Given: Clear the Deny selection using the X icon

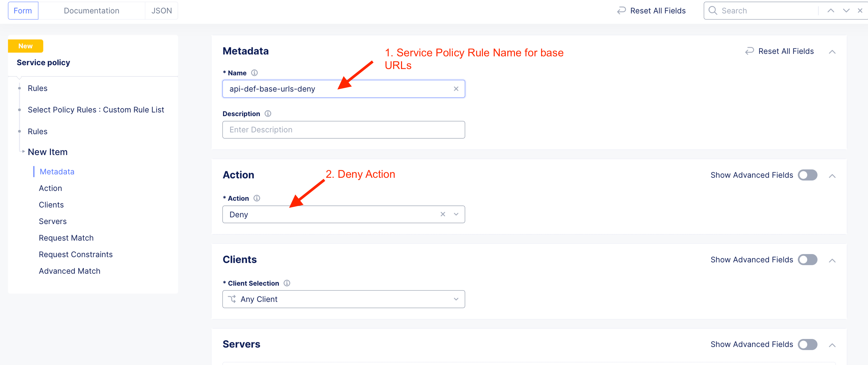Looking at the screenshot, I should coord(443,214).
